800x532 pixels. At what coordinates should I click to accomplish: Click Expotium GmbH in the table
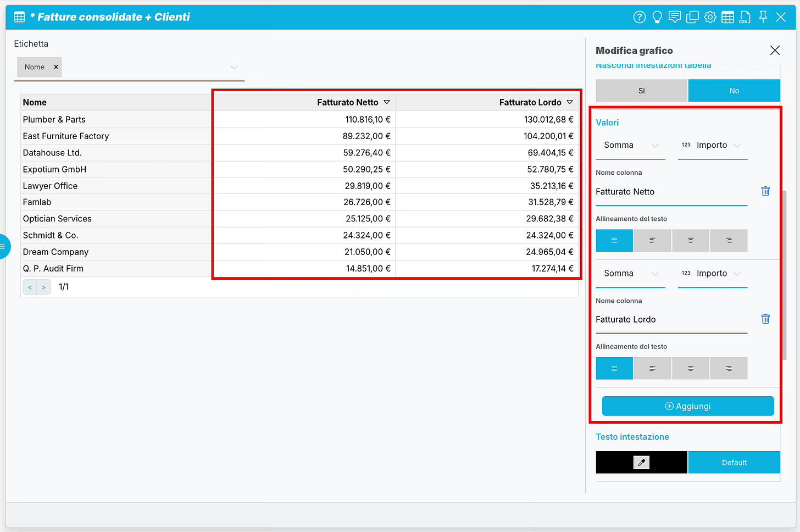click(x=54, y=169)
